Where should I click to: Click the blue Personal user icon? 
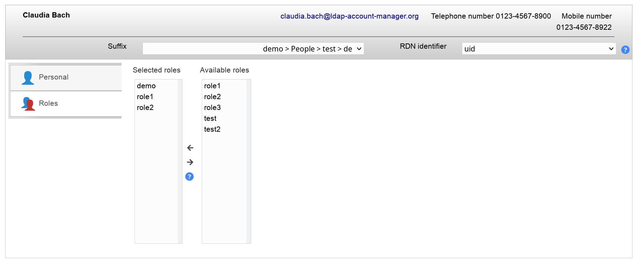pyautogui.click(x=28, y=78)
